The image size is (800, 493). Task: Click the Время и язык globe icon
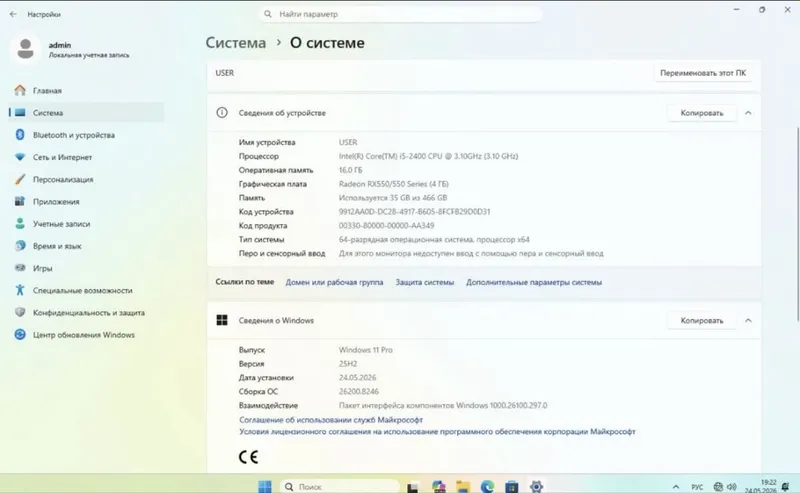[x=20, y=245]
